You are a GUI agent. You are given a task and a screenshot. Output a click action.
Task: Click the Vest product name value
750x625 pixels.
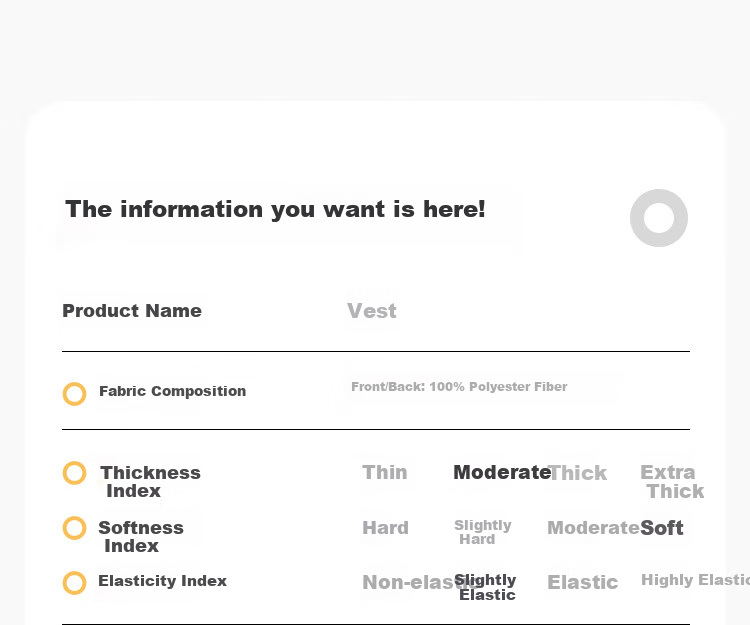(x=372, y=311)
